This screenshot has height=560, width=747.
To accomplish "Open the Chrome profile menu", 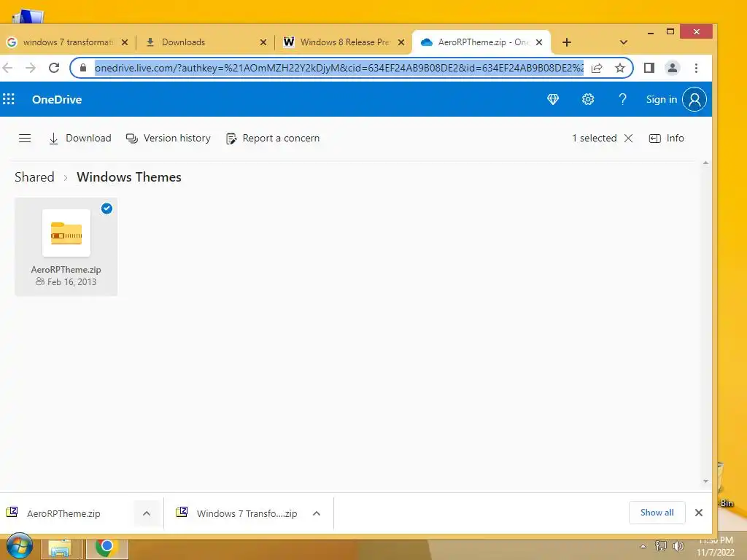I will tap(672, 68).
